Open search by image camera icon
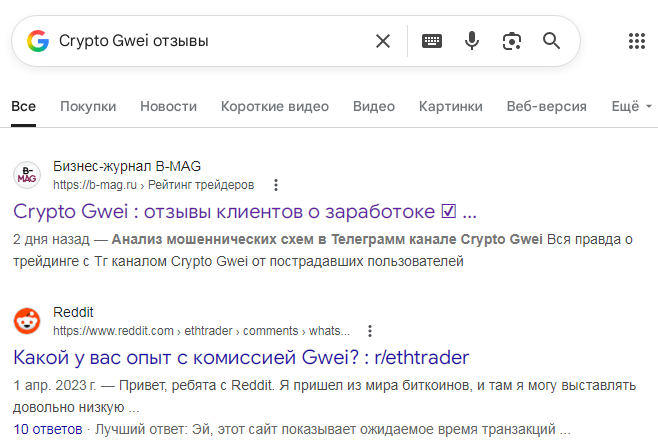Image resolution: width=658 pixels, height=447 pixels. tap(512, 41)
